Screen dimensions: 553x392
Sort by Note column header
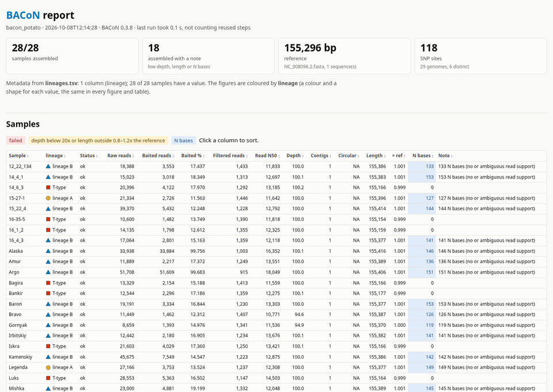[x=445, y=155]
